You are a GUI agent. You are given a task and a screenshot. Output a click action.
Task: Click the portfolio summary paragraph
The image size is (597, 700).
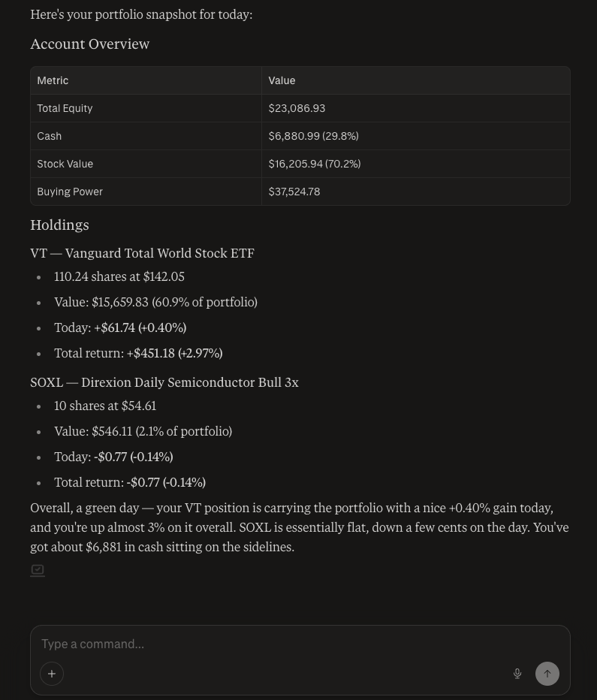pos(299,527)
